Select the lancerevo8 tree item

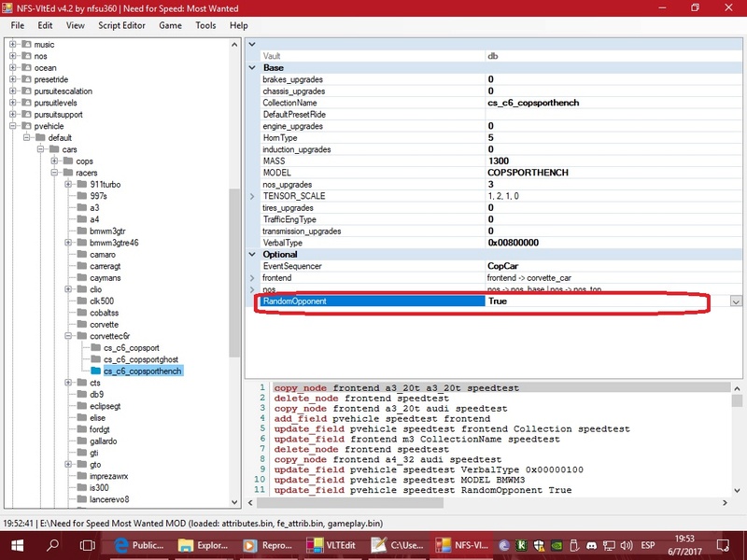point(109,499)
